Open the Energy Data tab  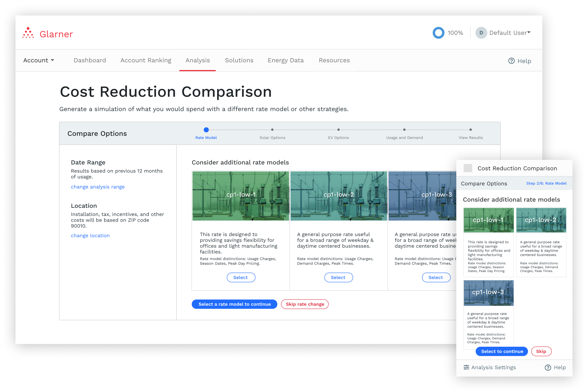tap(285, 60)
